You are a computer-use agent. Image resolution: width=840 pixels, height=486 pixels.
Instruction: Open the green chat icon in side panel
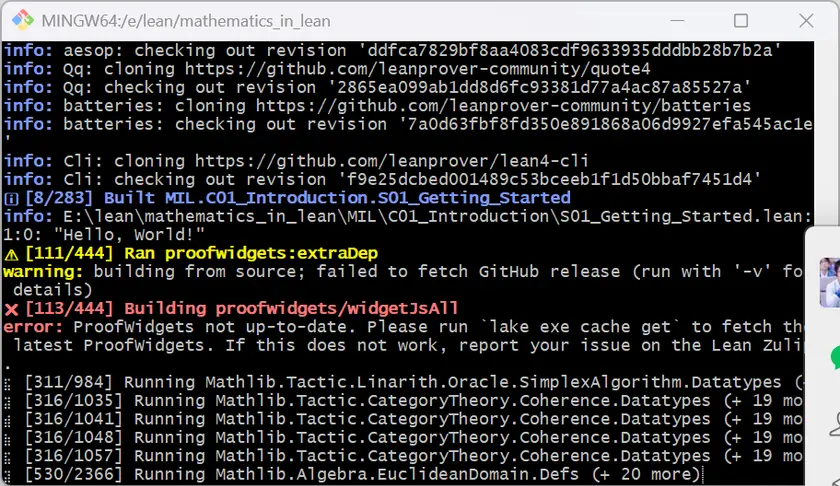click(835, 357)
